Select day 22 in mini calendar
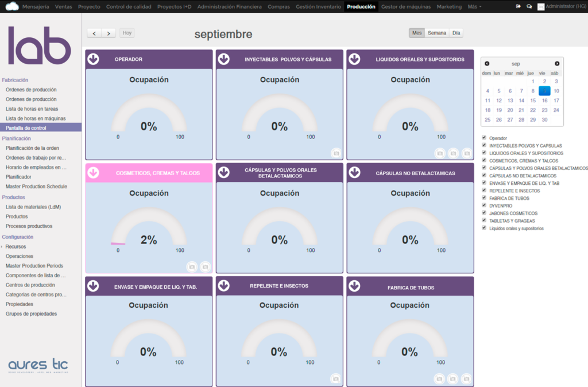Screen dimensions: 588x387 click(x=533, y=110)
